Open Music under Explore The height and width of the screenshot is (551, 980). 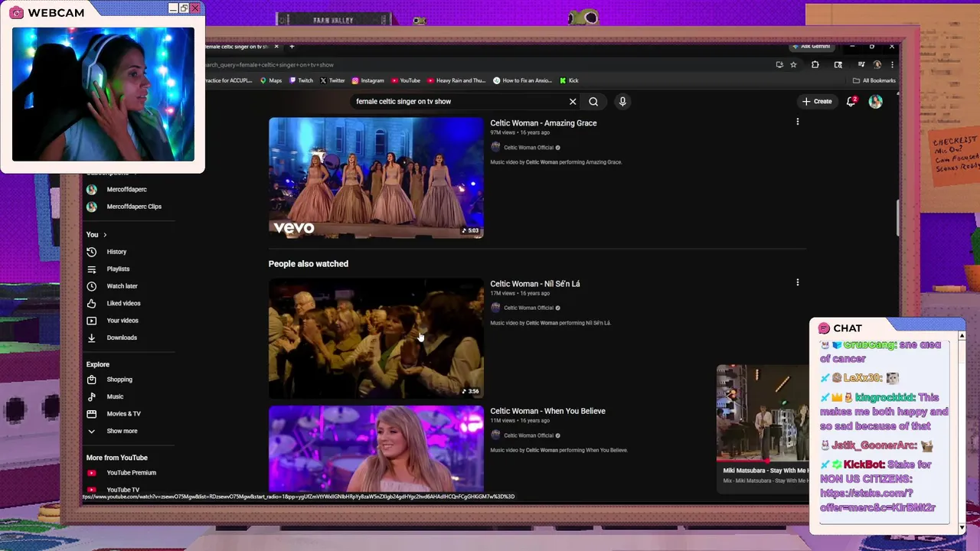pyautogui.click(x=115, y=396)
